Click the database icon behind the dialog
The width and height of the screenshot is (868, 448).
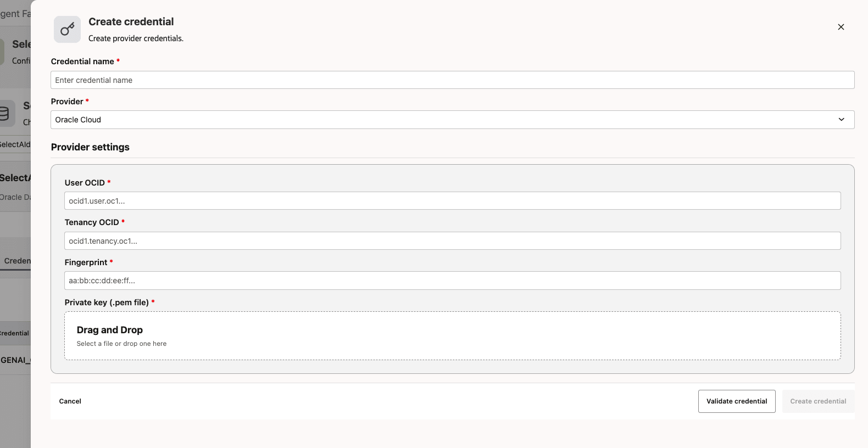tap(5, 113)
